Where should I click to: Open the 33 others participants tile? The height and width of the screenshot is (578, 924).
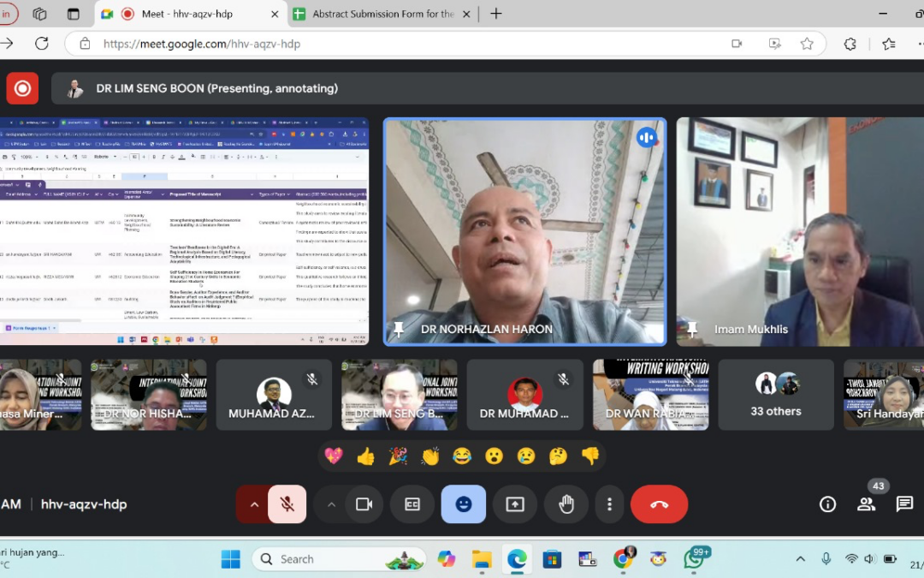(775, 395)
